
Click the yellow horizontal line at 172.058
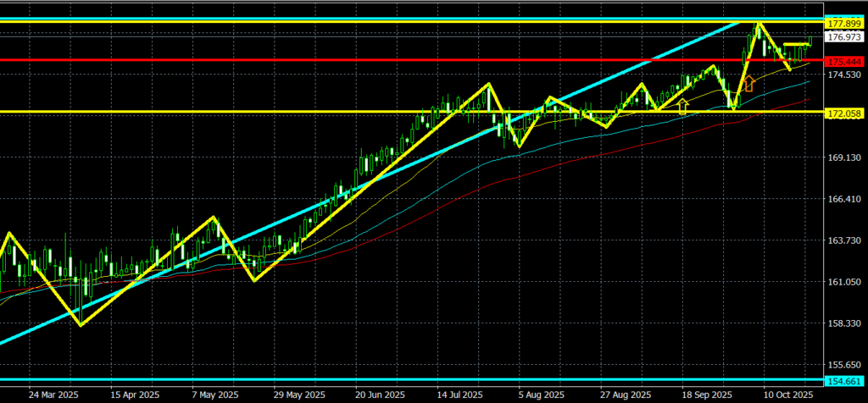pos(254,112)
